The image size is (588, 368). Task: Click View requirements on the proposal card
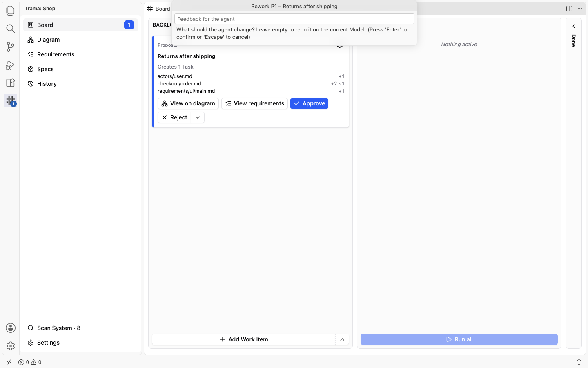pos(254,103)
